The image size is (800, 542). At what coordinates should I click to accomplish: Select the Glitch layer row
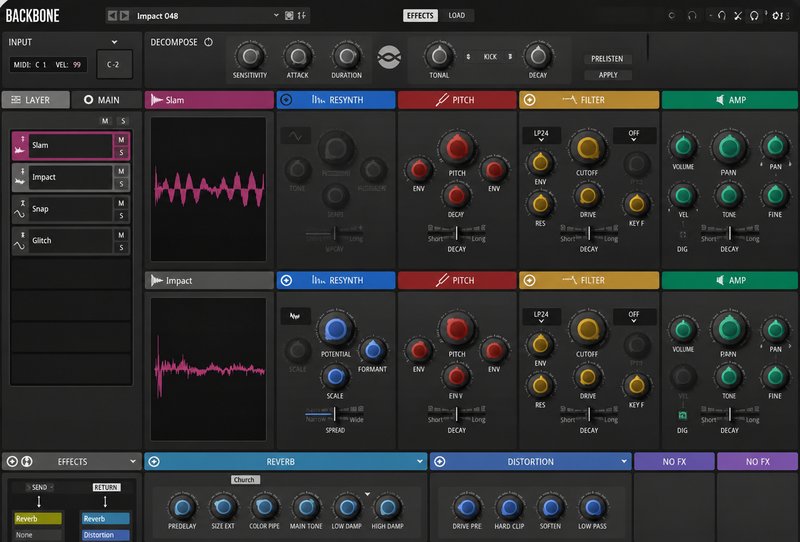click(x=70, y=241)
